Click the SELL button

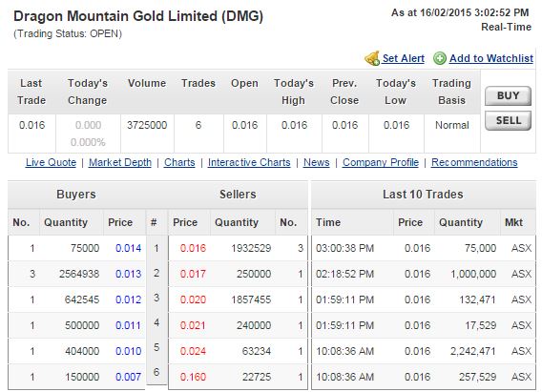click(508, 120)
